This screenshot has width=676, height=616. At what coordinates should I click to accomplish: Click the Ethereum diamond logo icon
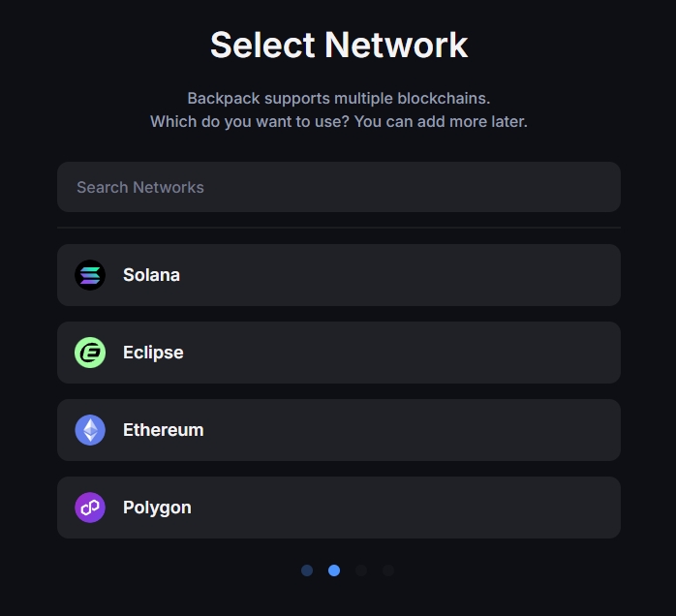pos(90,430)
